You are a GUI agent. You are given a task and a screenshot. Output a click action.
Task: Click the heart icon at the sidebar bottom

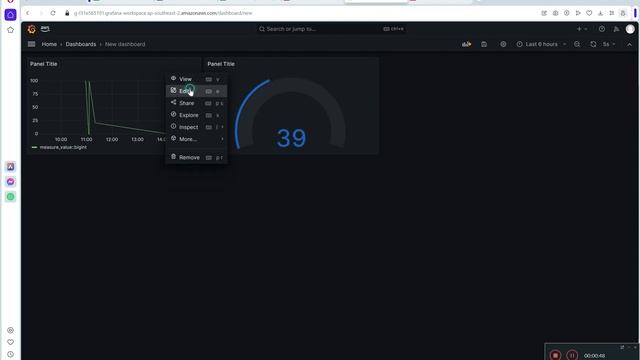tap(11, 342)
